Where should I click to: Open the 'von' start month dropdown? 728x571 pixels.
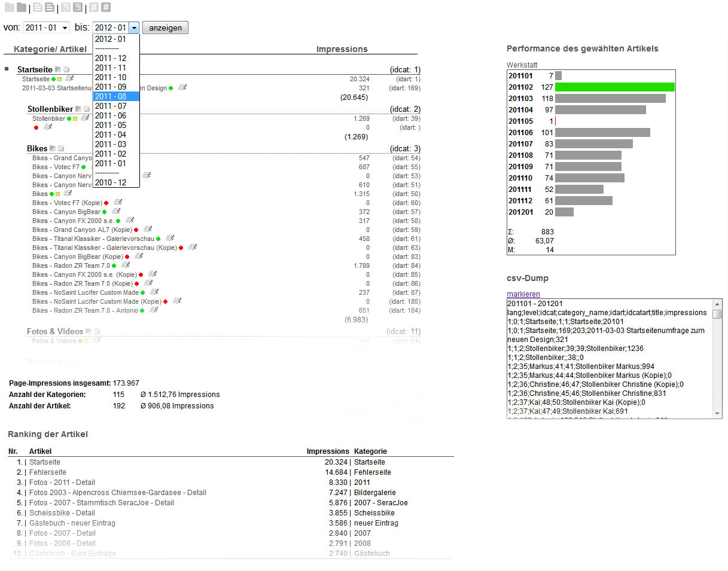[x=46, y=28]
